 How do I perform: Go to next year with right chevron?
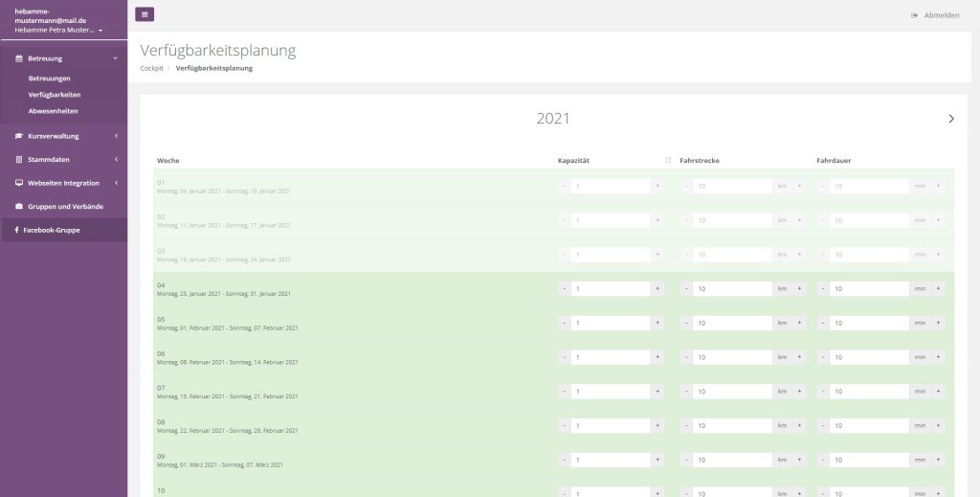(950, 119)
